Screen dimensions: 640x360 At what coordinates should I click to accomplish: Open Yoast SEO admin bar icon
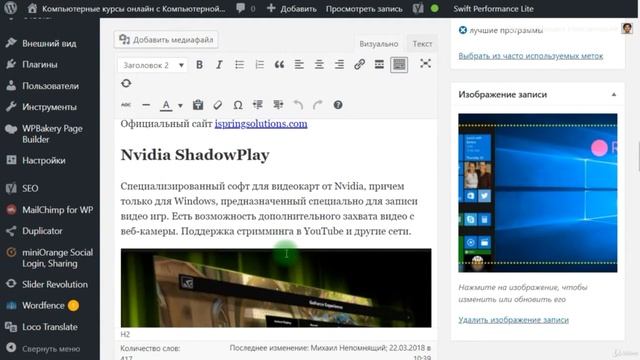(425, 9)
